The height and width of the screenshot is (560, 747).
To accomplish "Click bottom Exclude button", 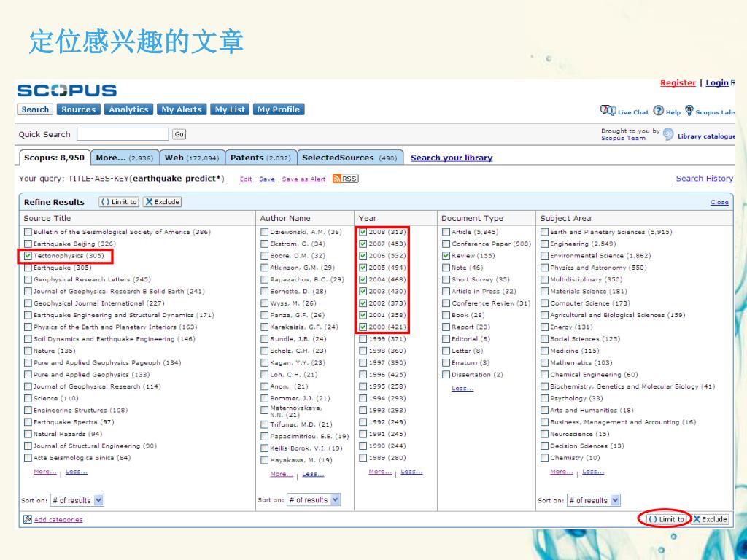I will coord(711,519).
